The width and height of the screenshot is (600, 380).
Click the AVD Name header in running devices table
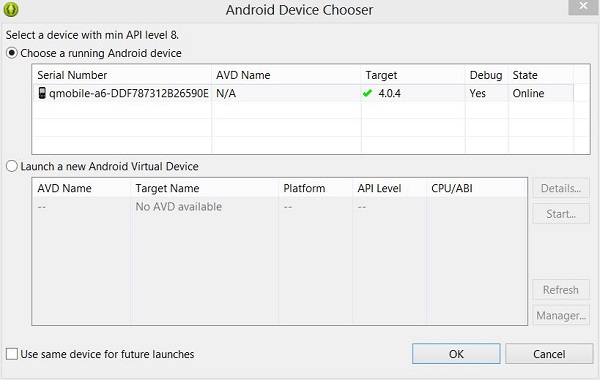tap(286, 75)
